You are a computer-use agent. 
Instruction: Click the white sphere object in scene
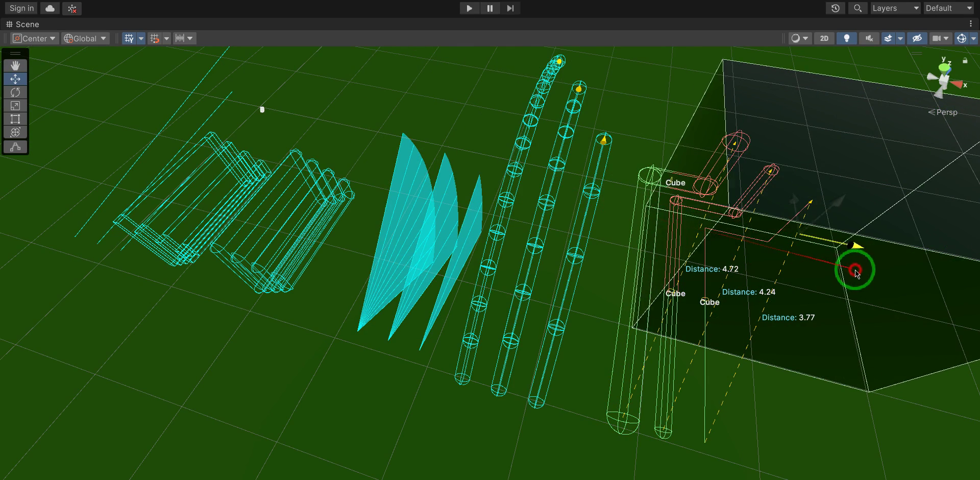tap(262, 109)
